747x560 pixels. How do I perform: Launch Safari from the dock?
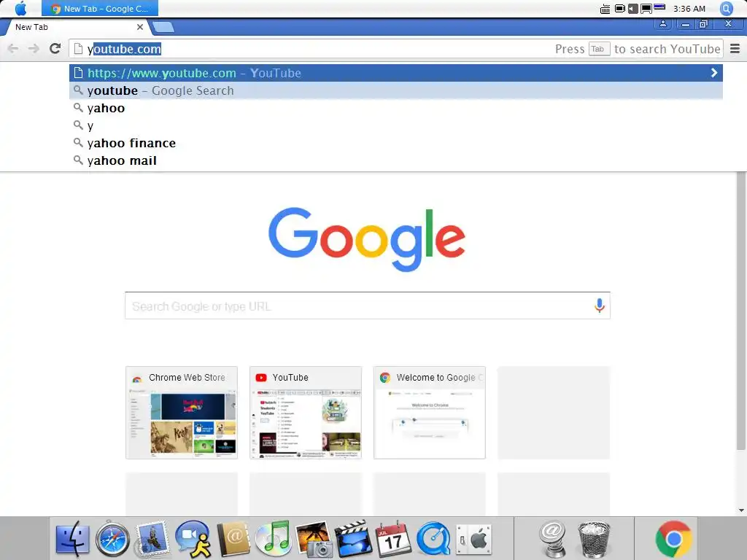[x=112, y=540]
